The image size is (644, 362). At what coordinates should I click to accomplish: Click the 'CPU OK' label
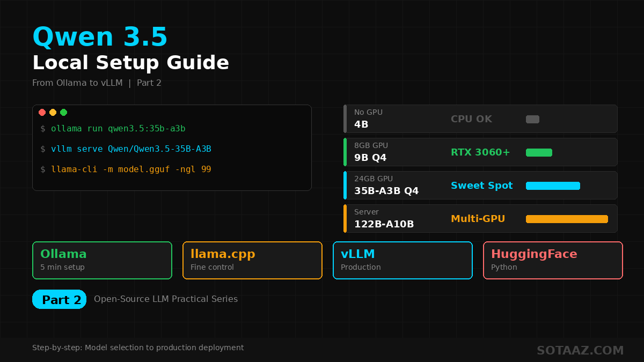click(471, 119)
